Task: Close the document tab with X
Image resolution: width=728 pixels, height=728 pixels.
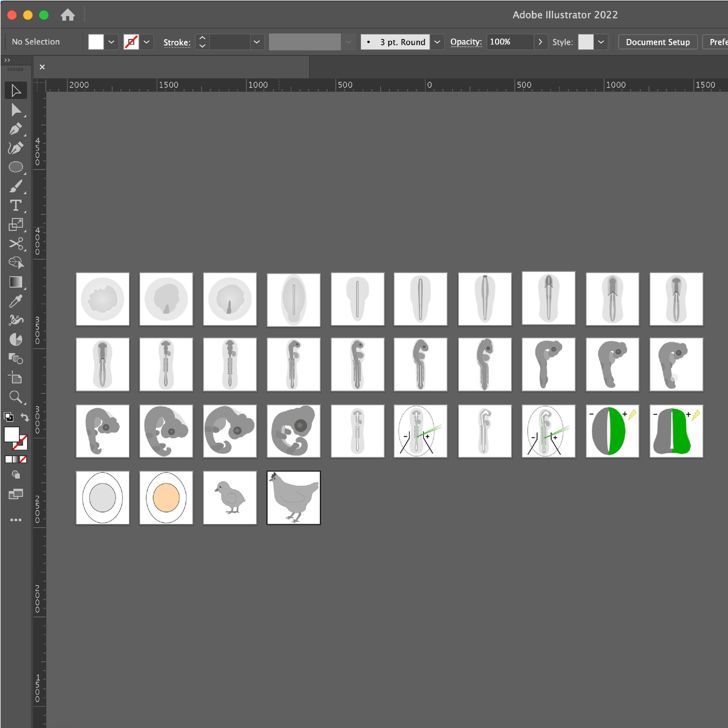Action: pyautogui.click(x=42, y=67)
